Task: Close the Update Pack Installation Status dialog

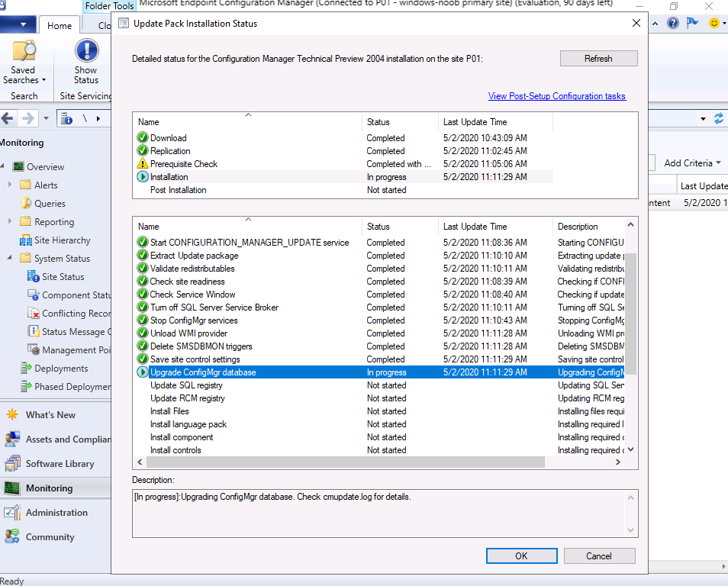Action: point(636,23)
